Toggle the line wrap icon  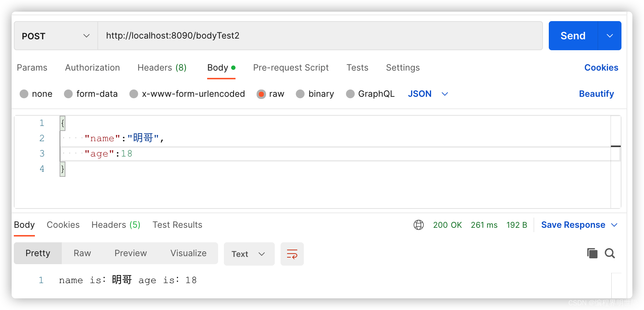point(292,254)
